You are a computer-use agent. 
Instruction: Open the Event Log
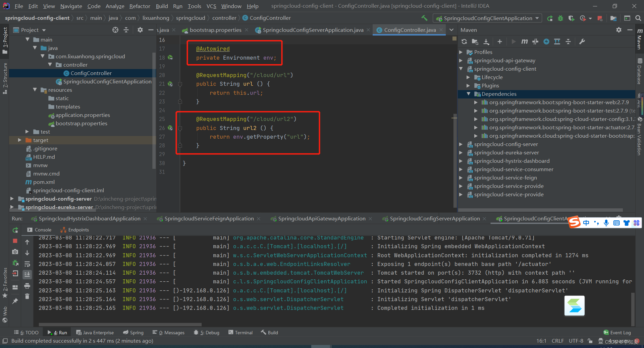point(617,332)
